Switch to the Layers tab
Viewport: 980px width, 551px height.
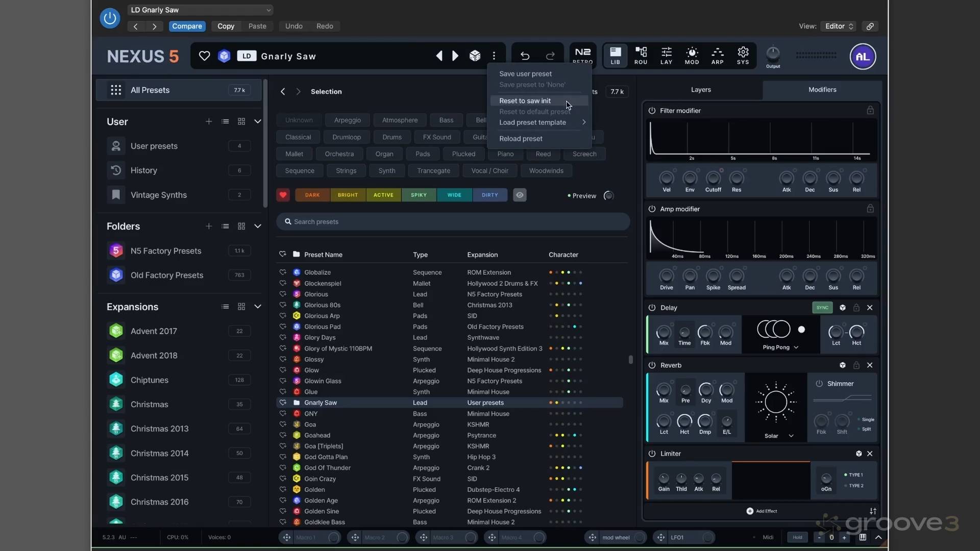[701, 90]
